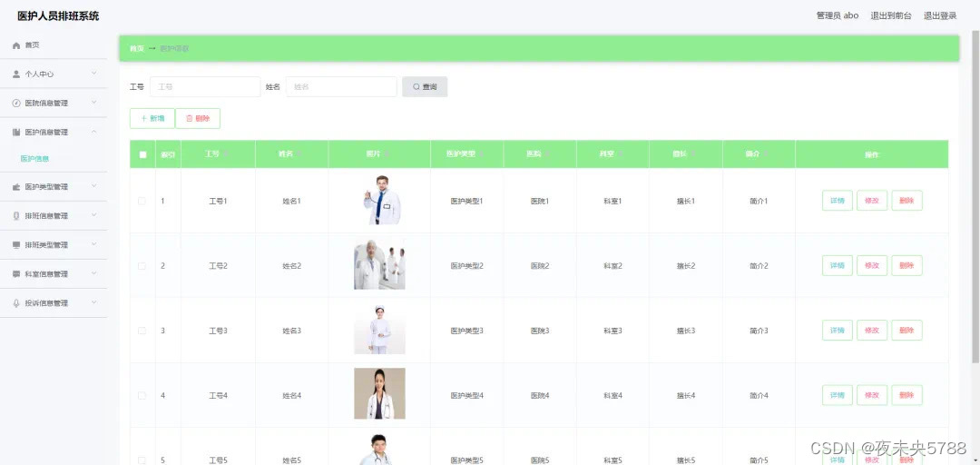
Task: Click the icon beside 医院信息管理
Action: 17,104
